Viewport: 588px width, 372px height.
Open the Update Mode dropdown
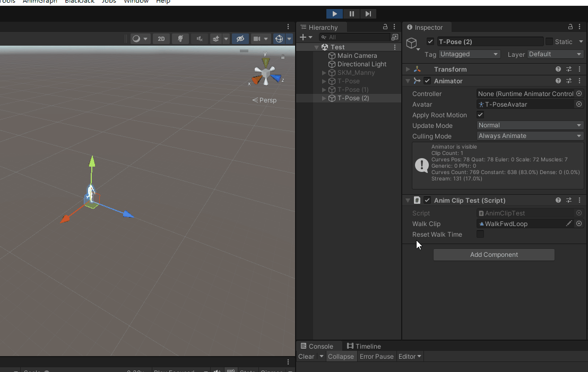[x=529, y=125]
